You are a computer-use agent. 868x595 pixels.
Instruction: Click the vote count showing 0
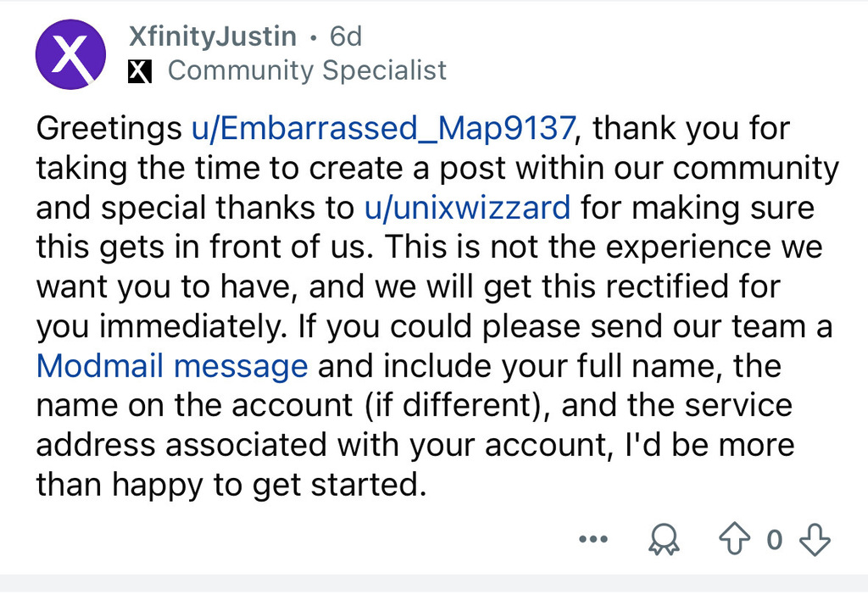click(x=775, y=539)
